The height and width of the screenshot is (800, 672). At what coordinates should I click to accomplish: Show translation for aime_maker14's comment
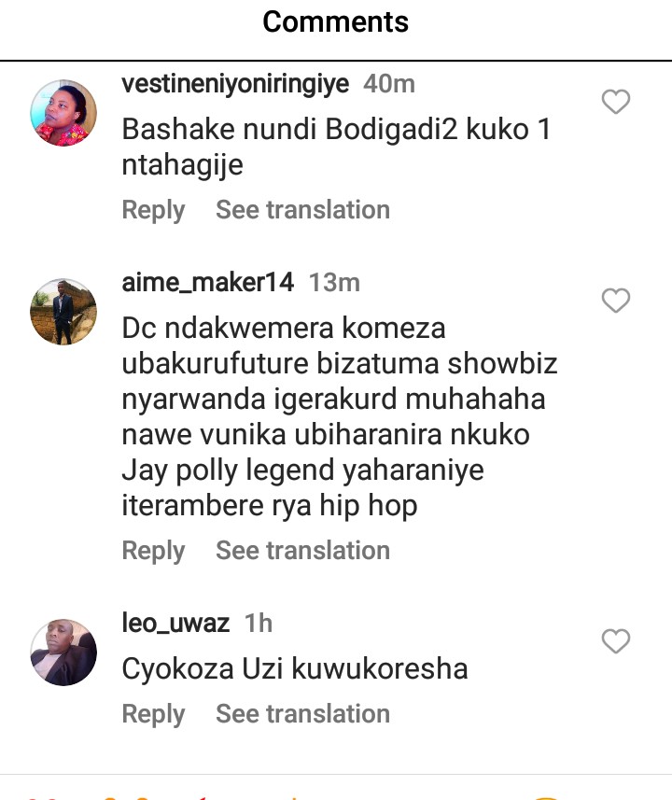click(x=303, y=551)
